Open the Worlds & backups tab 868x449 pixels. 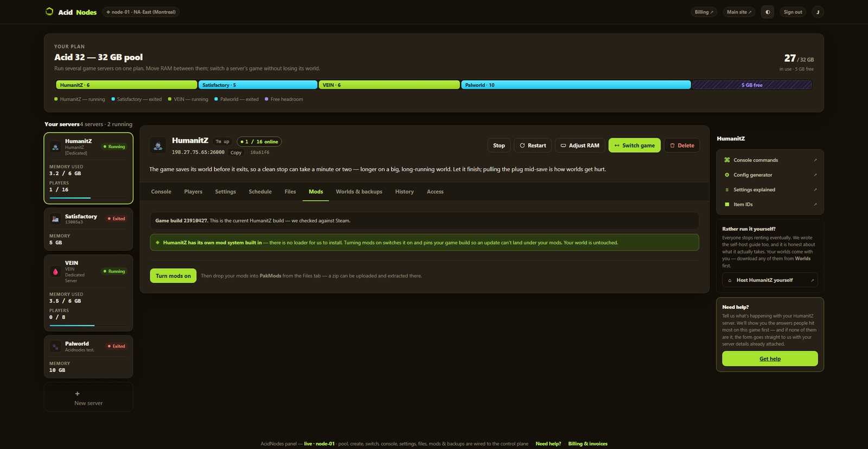[x=359, y=192]
